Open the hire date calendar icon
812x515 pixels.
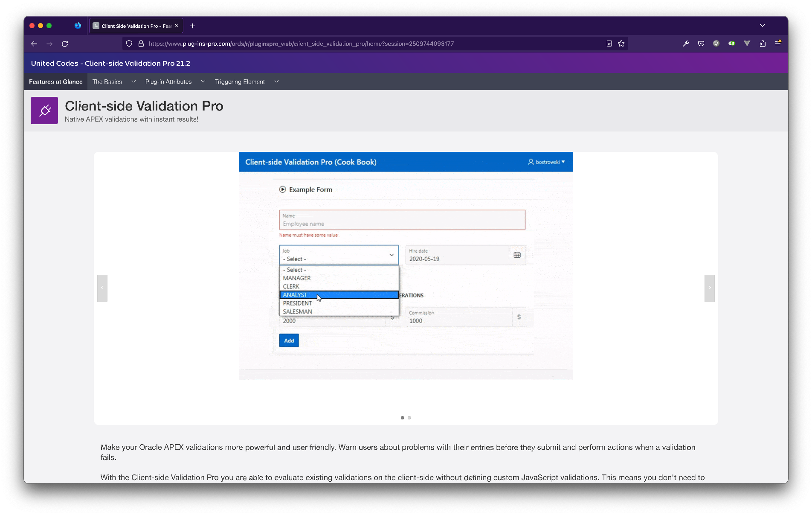(517, 255)
